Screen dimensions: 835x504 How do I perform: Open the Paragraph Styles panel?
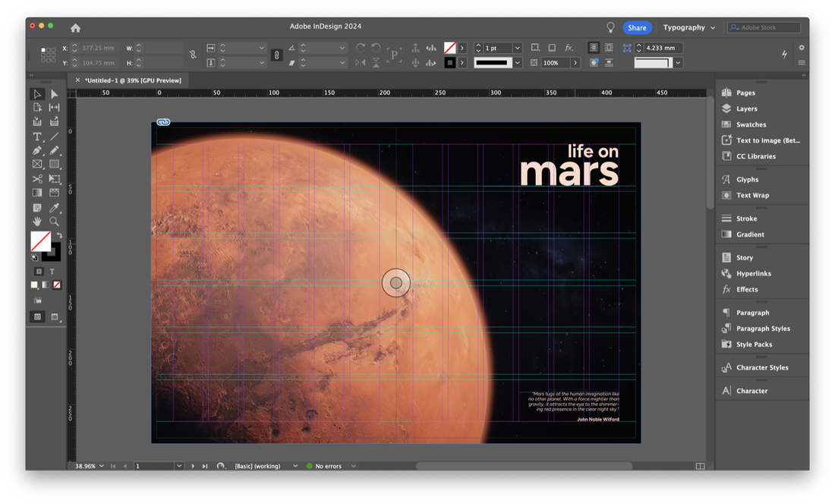[762, 329]
